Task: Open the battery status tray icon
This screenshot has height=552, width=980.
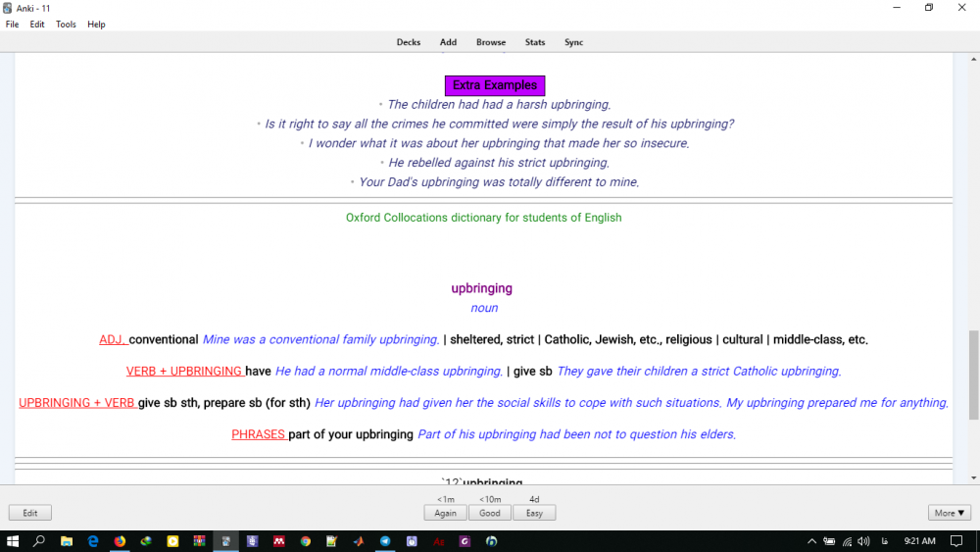Action: click(829, 541)
